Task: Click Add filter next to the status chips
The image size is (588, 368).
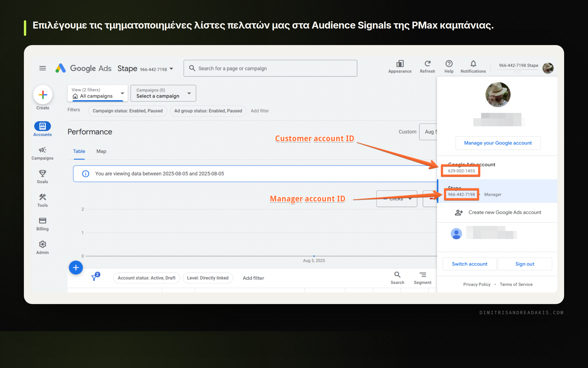Action: [260, 111]
